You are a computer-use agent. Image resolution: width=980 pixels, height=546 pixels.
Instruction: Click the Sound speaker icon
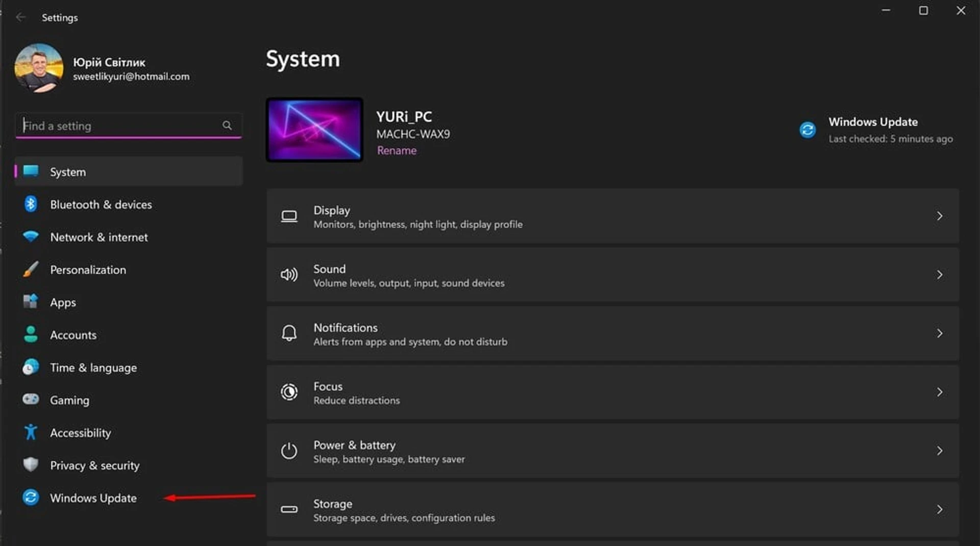coord(289,275)
